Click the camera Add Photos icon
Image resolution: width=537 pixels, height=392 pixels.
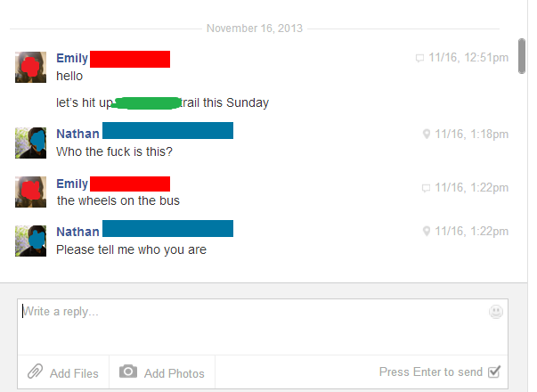(128, 372)
